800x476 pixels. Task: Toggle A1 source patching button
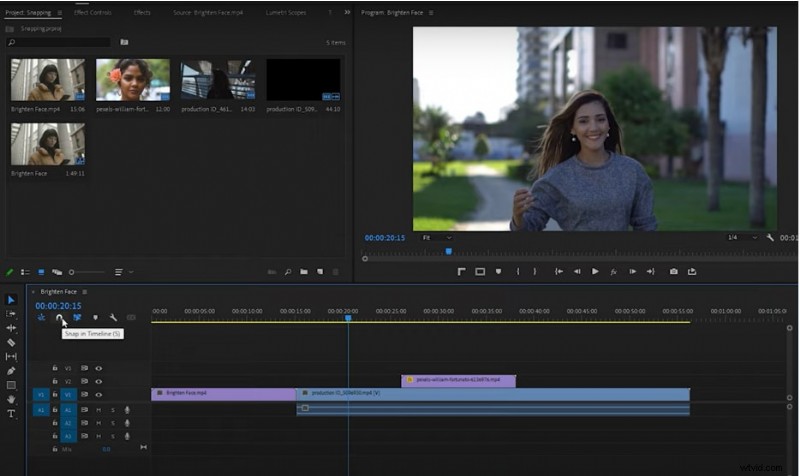click(41, 410)
